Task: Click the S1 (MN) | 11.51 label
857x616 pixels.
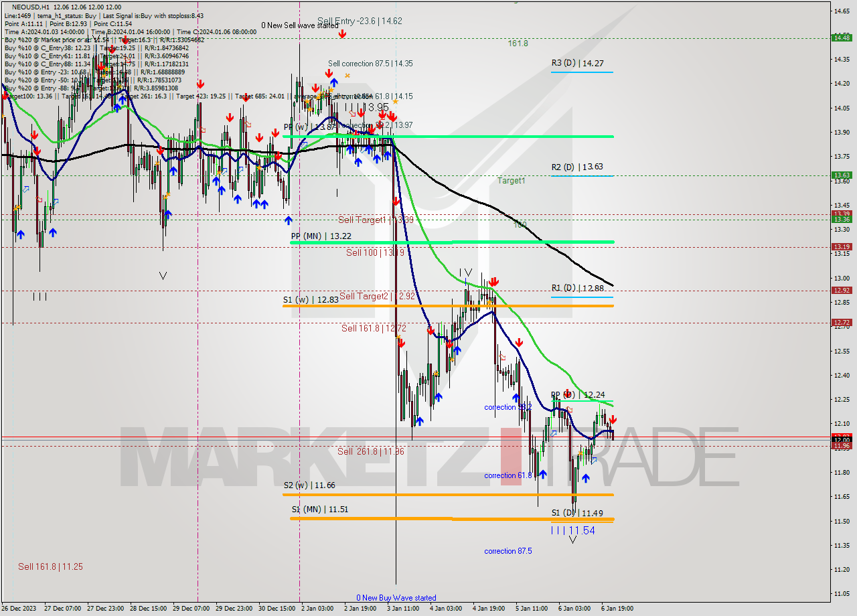Action: (x=319, y=509)
